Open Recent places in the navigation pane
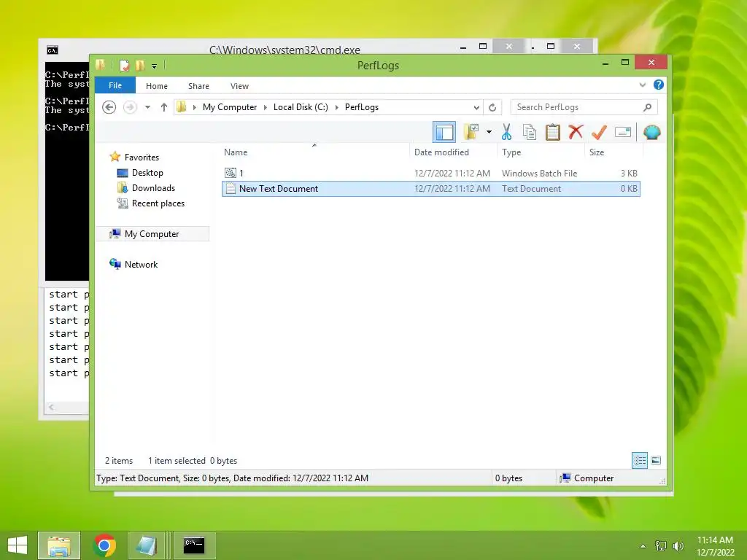The height and width of the screenshot is (560, 747). coord(151,203)
